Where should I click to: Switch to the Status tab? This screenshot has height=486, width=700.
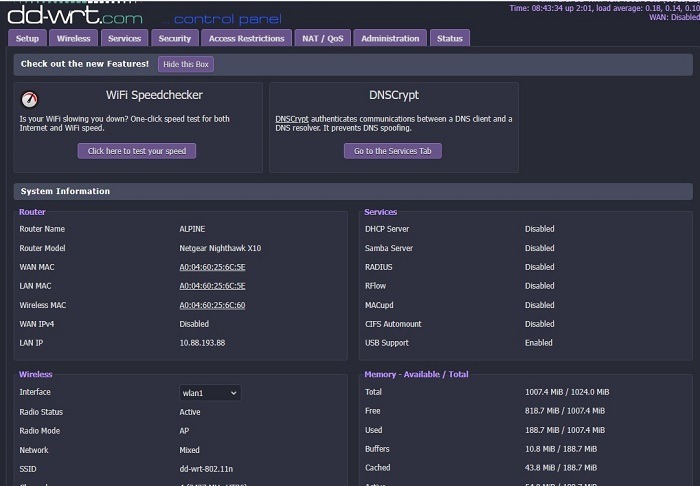[x=450, y=38]
